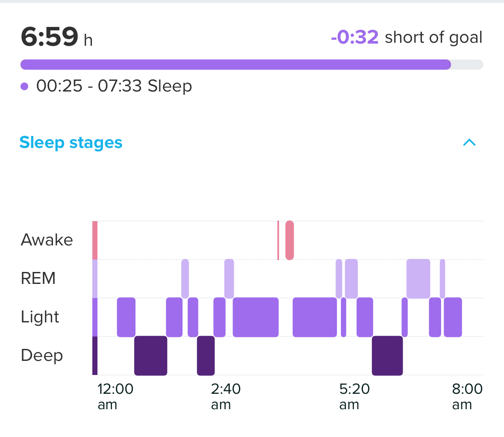Click the widest REM block
504x437 pixels.
click(418, 279)
